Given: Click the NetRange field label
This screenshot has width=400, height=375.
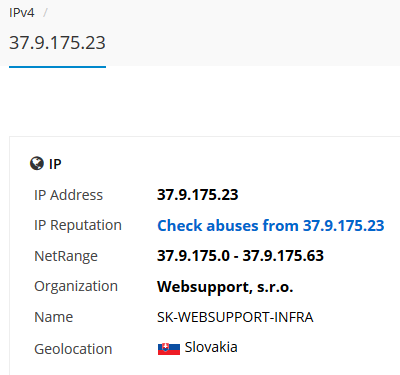Looking at the screenshot, I should tap(66, 256).
